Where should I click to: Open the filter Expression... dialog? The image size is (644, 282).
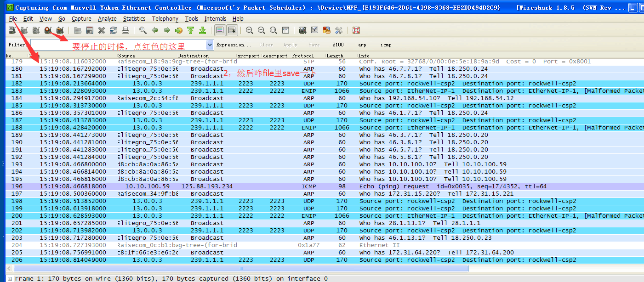[x=234, y=45]
